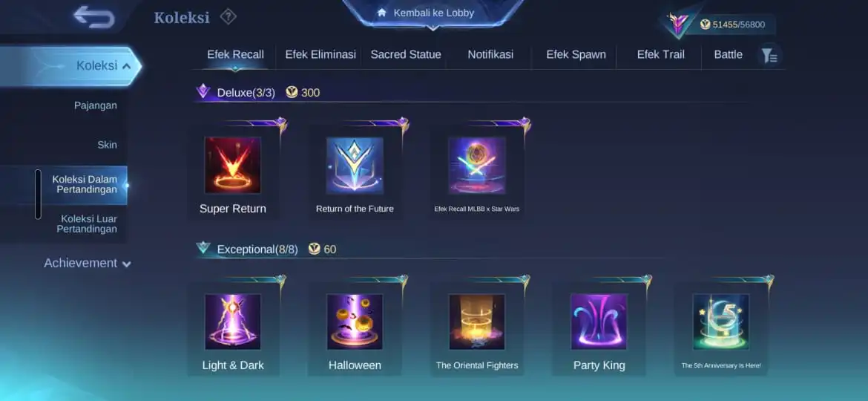Select the Party King effect icon
The width and height of the screenshot is (868, 401).
[x=599, y=322]
